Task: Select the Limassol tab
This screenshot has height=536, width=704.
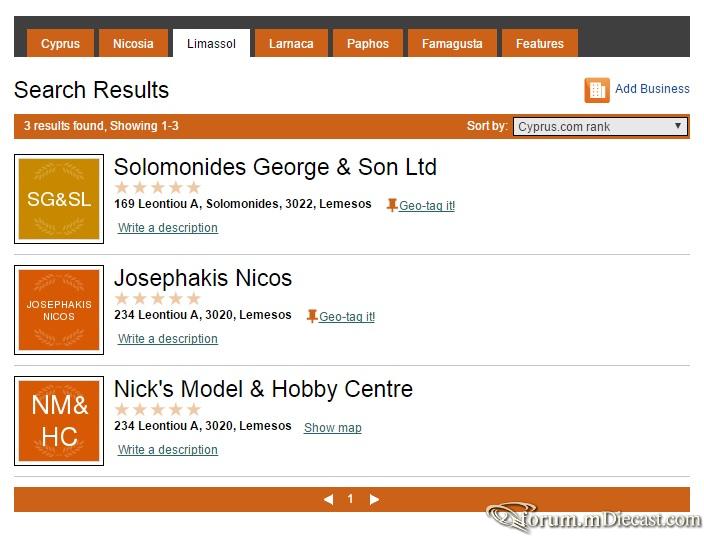Action: tap(211, 44)
